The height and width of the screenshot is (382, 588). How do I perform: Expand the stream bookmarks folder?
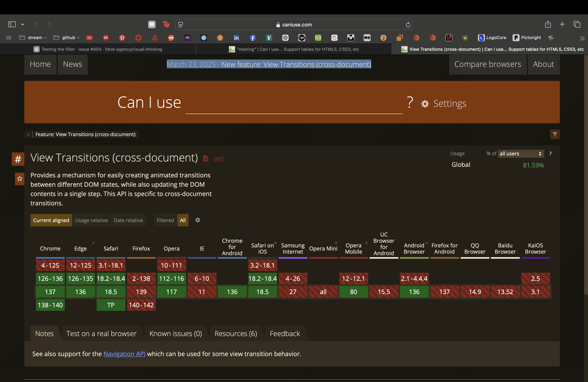coord(33,38)
